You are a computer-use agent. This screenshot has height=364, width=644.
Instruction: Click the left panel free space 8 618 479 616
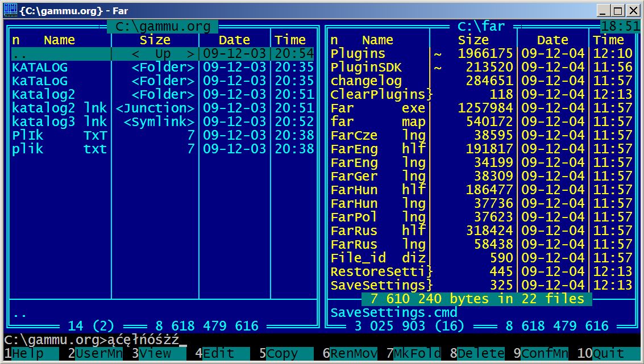pyautogui.click(x=207, y=326)
